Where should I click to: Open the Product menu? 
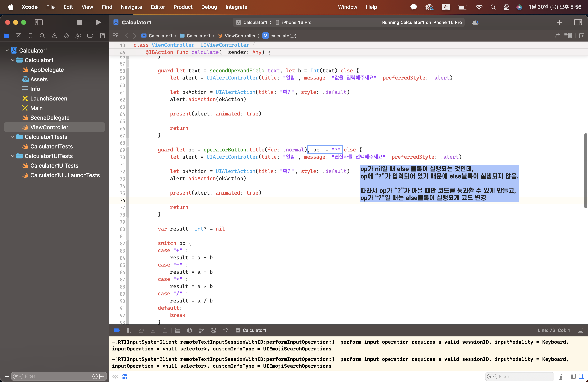click(183, 7)
